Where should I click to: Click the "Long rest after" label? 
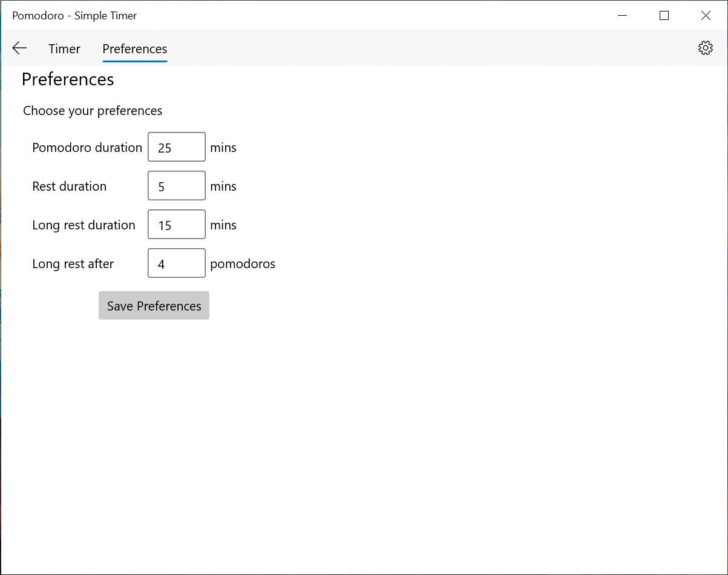(73, 264)
